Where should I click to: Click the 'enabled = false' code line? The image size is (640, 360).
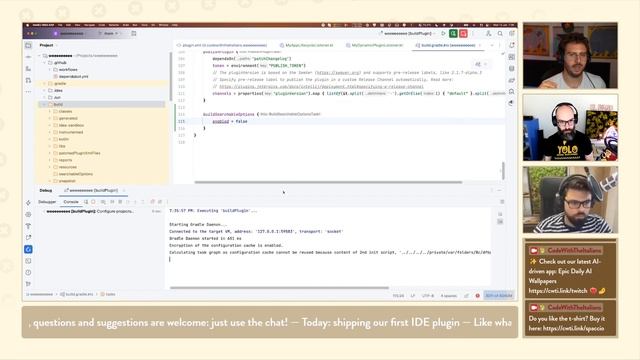[229, 121]
